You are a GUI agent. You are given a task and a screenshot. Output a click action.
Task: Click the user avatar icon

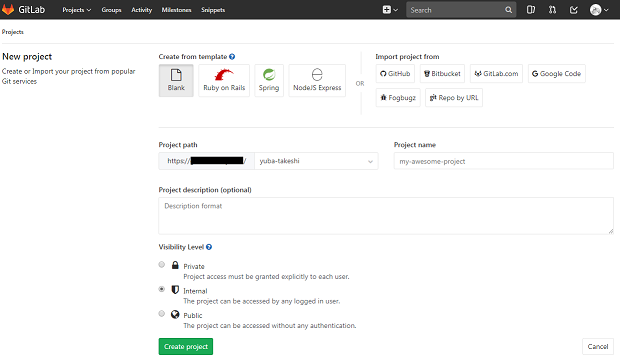[x=595, y=10]
